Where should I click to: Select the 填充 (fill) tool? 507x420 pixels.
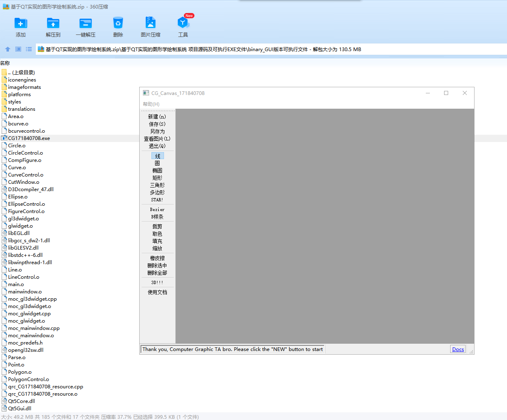pyautogui.click(x=157, y=241)
